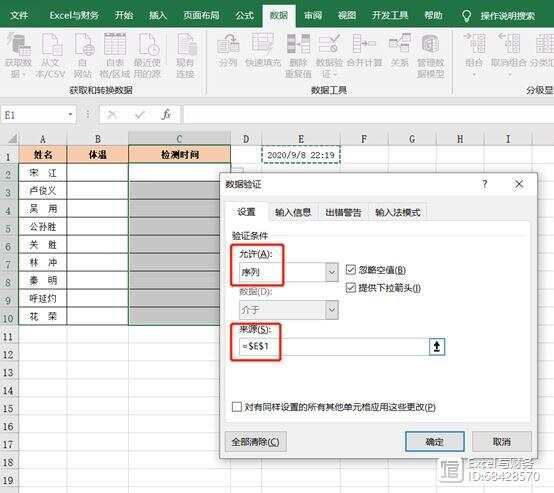This screenshot has width=554, height=493.
Task: Open the File (文件) menu
Action: coord(19,15)
